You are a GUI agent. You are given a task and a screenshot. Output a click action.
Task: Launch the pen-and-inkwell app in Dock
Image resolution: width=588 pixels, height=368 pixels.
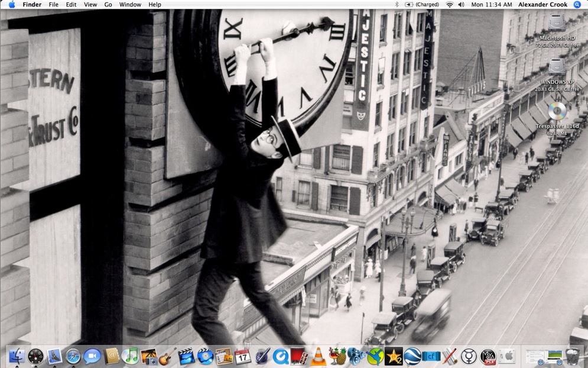[262, 356]
